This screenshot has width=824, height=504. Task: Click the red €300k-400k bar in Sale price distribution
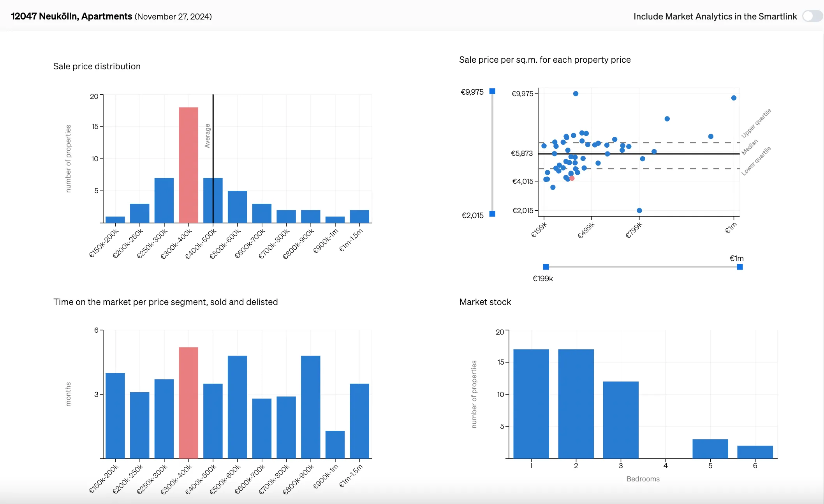pos(188,165)
